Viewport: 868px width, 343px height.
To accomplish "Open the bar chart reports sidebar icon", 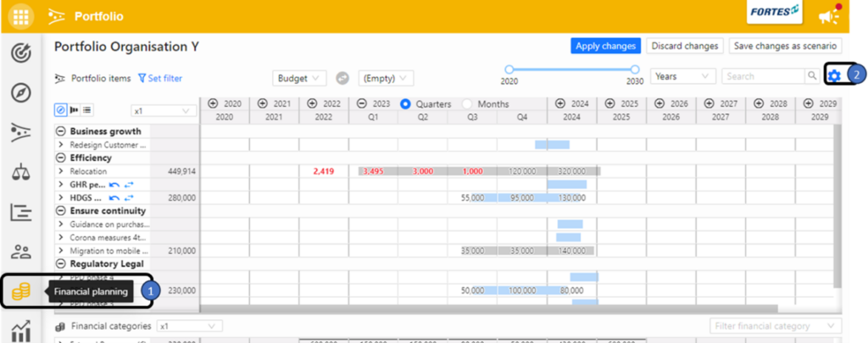I will [21, 331].
